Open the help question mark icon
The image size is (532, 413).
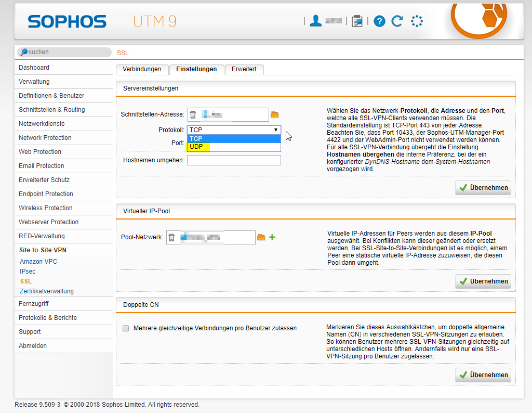[379, 21]
